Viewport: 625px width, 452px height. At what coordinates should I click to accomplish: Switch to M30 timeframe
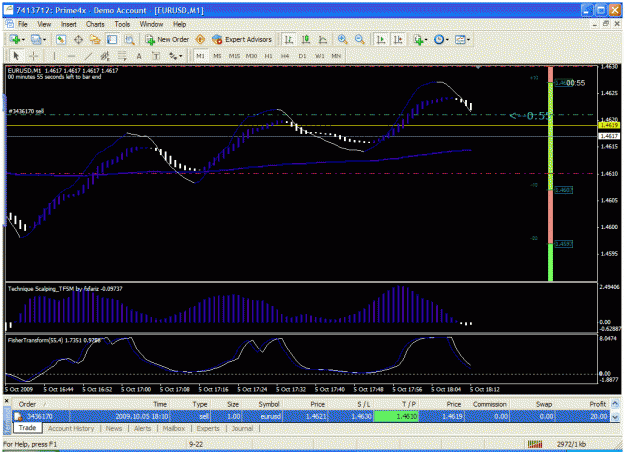pos(251,56)
